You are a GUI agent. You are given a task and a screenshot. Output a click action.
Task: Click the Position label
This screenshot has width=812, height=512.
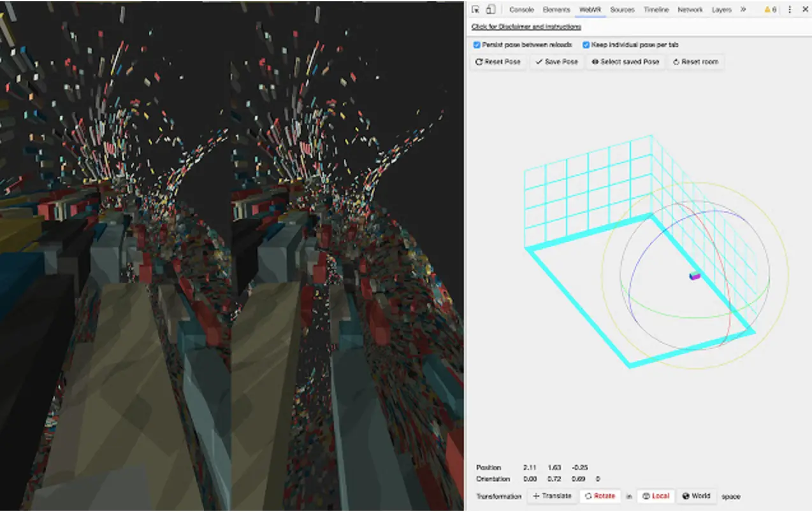point(489,467)
